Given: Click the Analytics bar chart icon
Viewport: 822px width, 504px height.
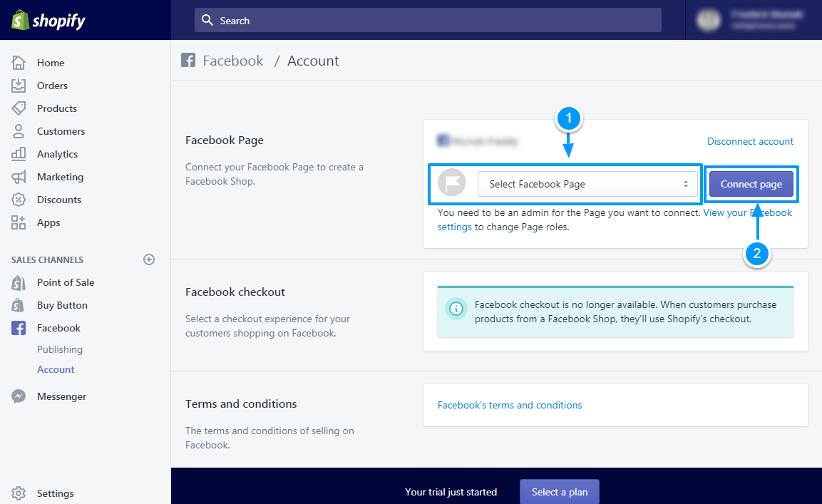Looking at the screenshot, I should [19, 154].
